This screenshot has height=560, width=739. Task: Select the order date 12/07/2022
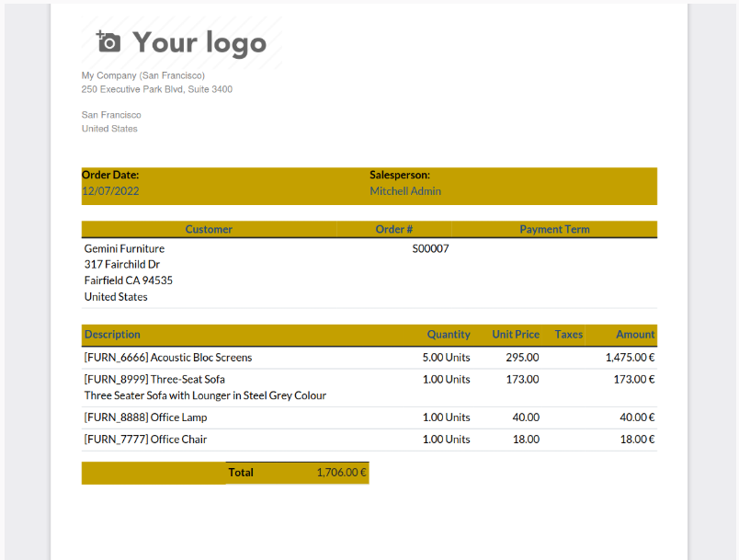click(x=110, y=191)
